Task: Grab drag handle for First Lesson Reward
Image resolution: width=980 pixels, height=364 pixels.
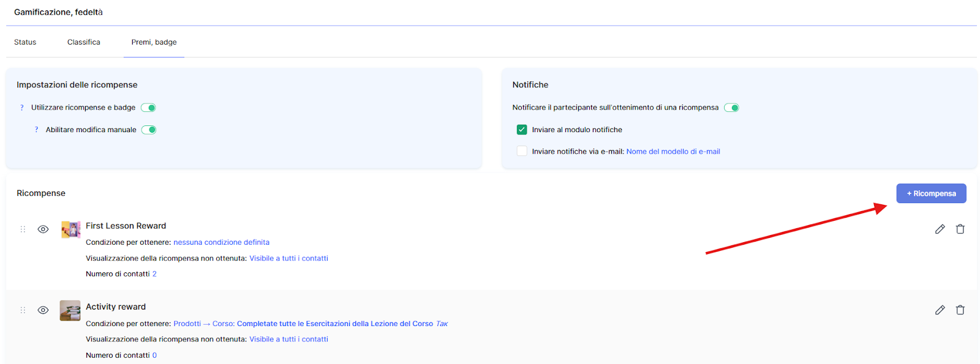Action: [x=23, y=229]
